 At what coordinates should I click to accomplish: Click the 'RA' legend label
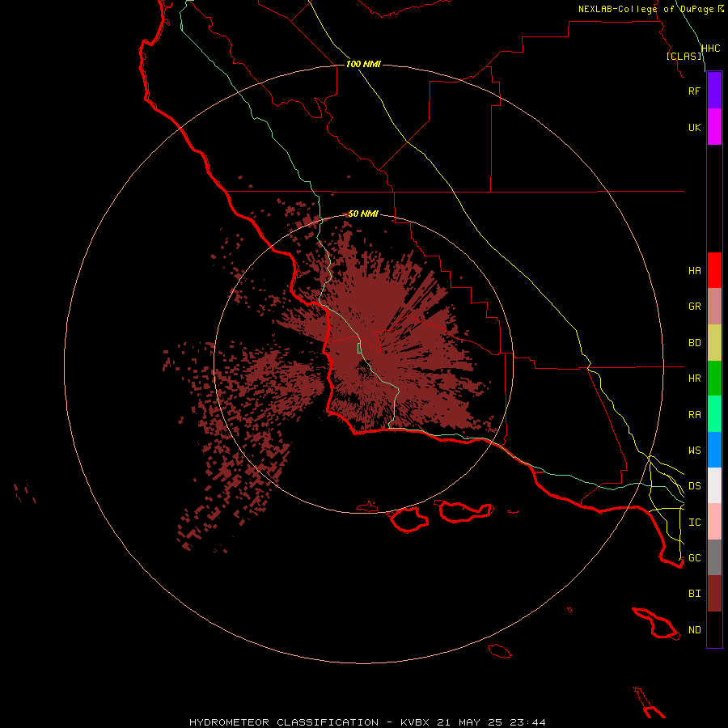point(694,415)
